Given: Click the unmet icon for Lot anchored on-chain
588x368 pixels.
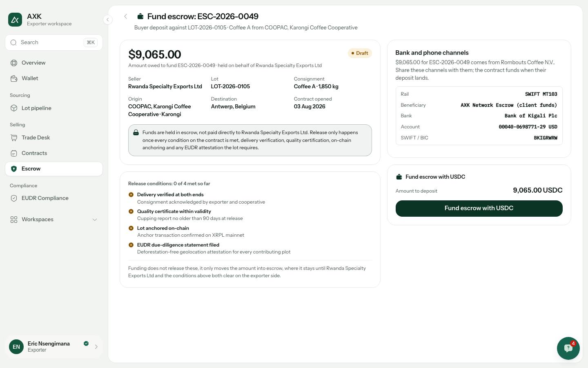Looking at the screenshot, I should click(131, 228).
